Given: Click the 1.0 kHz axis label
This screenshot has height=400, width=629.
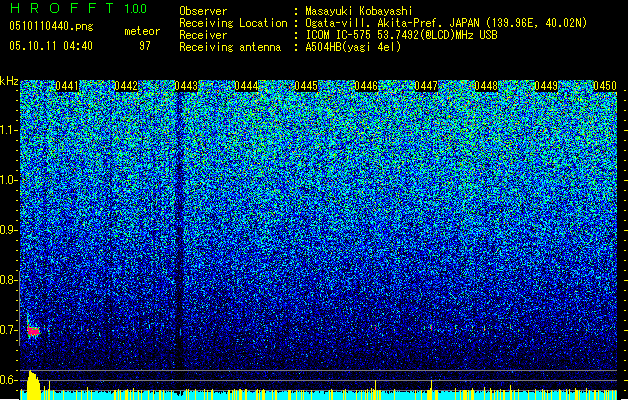Looking at the screenshot, I should (x=9, y=180).
